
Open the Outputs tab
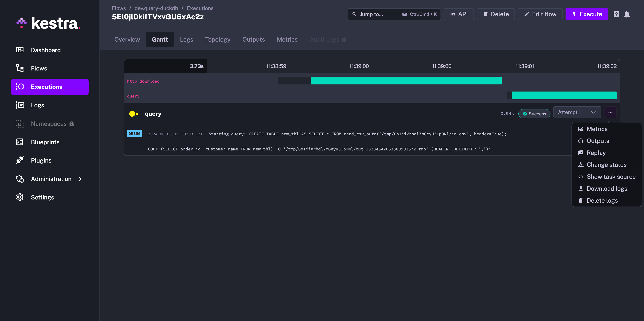tap(253, 40)
